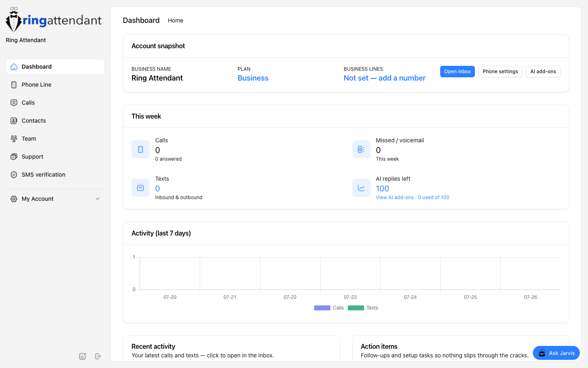Click the 'This week' heading
This screenshot has height=368, width=588.
[146, 117]
